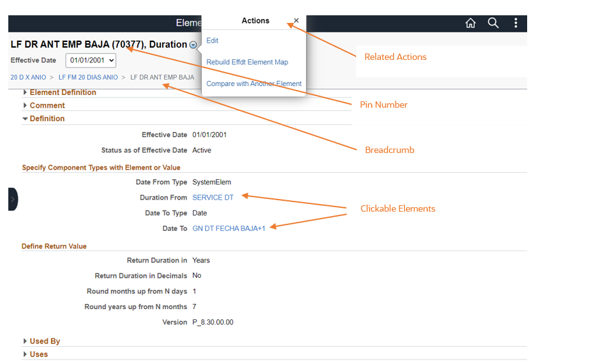Open the Effective Date dropdown

click(x=91, y=61)
